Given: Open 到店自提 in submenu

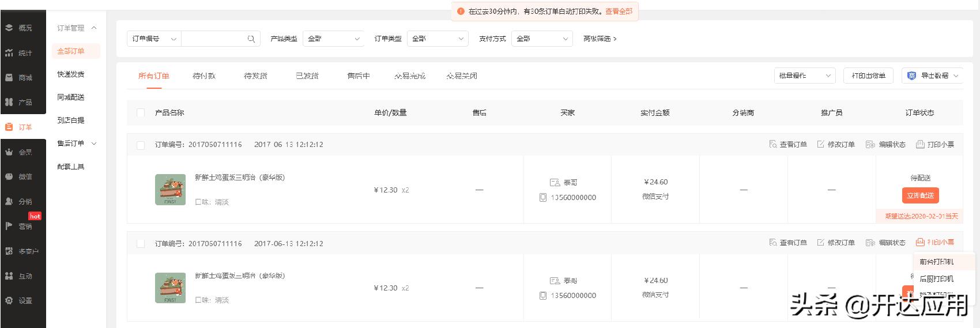Looking at the screenshot, I should tap(71, 120).
